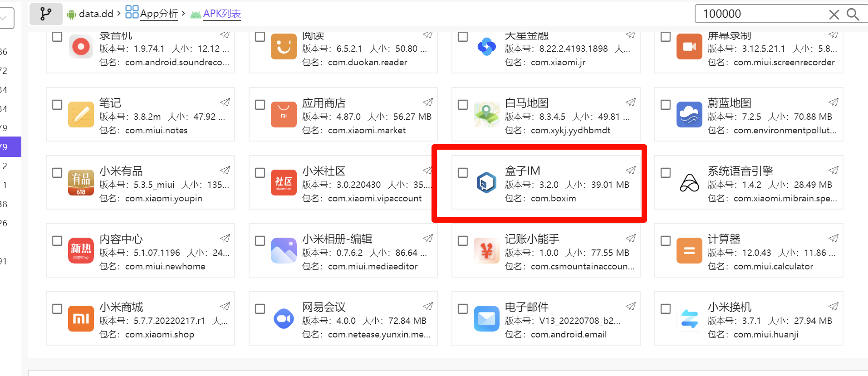Click the send arrow icon on 小米有品 card
868x376 pixels.
225,170
